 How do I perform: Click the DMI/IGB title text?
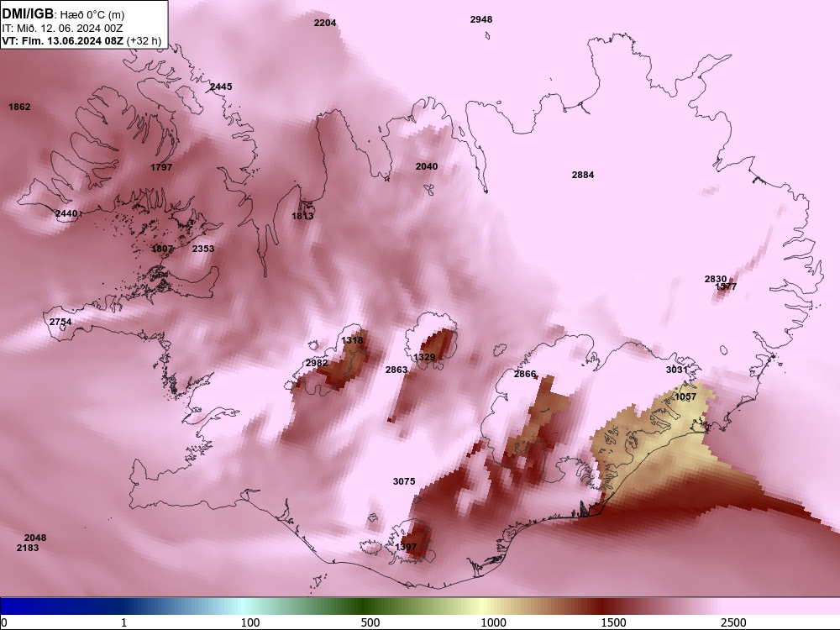click(x=28, y=14)
